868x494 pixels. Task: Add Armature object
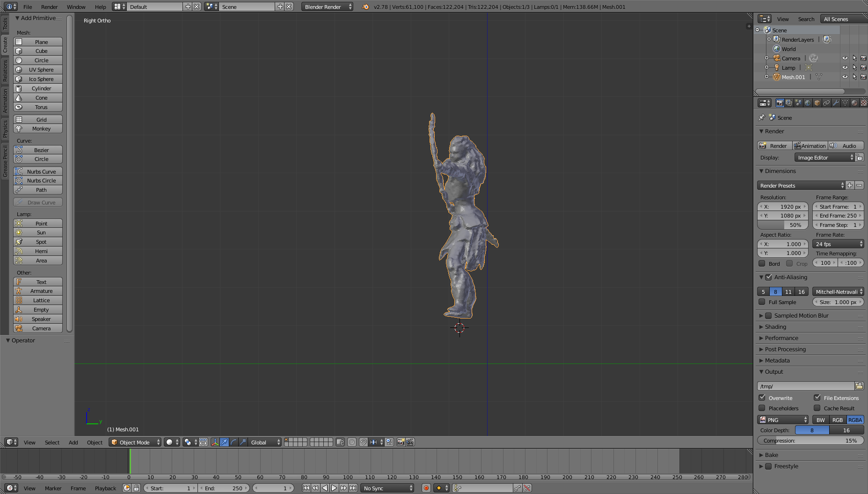point(38,291)
